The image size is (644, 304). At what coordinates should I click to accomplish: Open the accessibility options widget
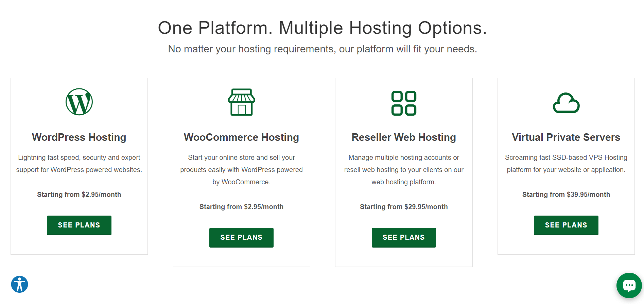pos(20,284)
